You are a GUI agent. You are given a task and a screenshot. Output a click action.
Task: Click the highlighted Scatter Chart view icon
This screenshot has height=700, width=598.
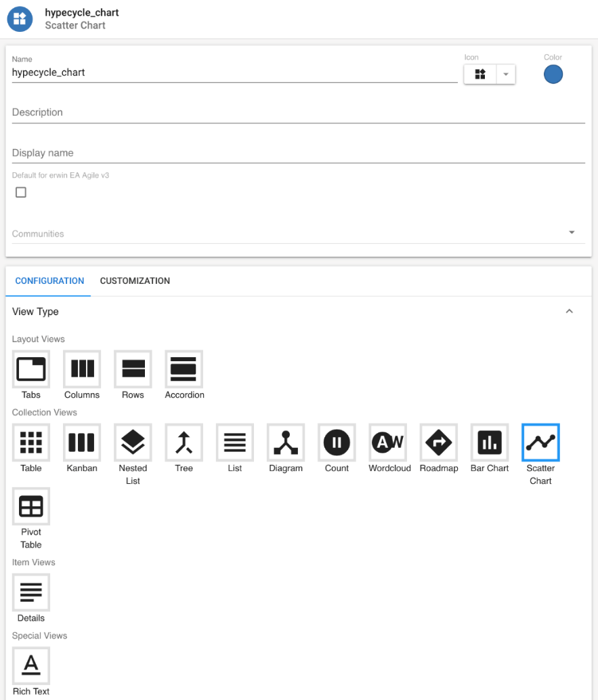[540, 442]
